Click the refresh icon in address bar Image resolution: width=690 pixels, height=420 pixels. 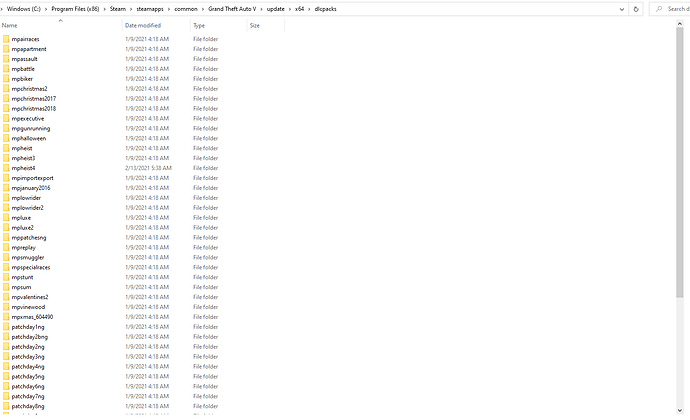[636, 9]
